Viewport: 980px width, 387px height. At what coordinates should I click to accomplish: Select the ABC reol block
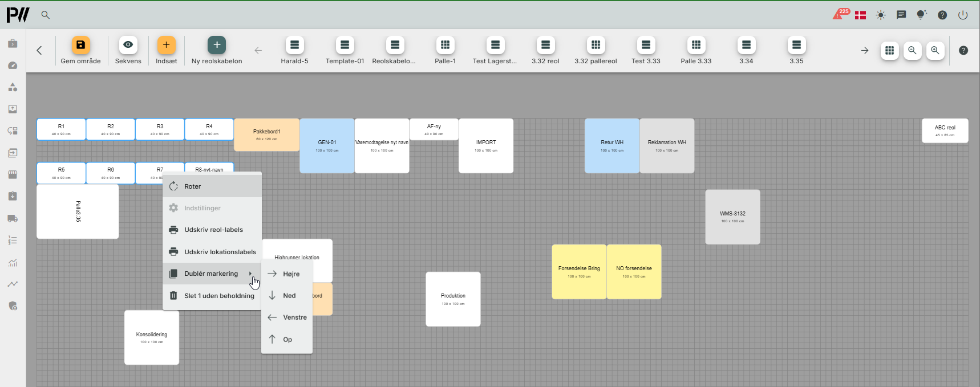pyautogui.click(x=945, y=131)
